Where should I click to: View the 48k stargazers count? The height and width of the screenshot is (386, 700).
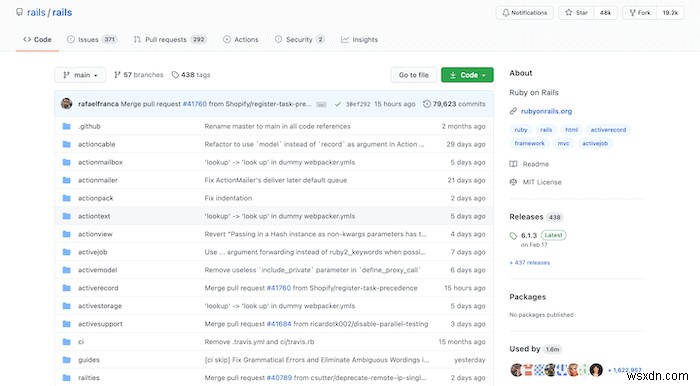pos(605,12)
